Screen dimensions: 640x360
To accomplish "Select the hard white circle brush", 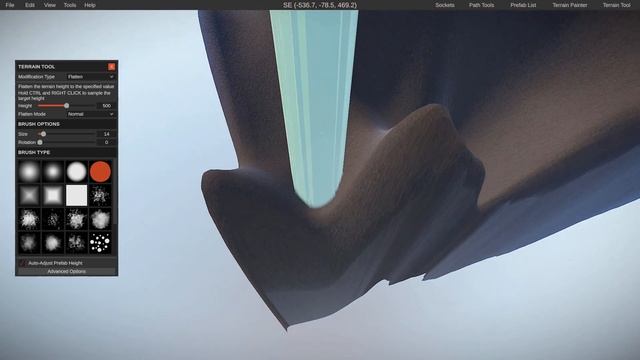I will 76,171.
